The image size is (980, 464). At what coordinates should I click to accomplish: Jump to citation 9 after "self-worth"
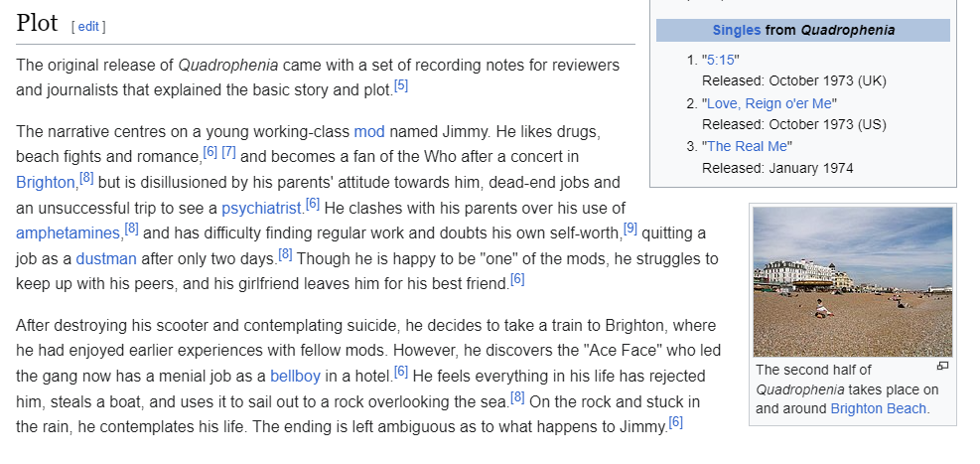[x=630, y=229]
